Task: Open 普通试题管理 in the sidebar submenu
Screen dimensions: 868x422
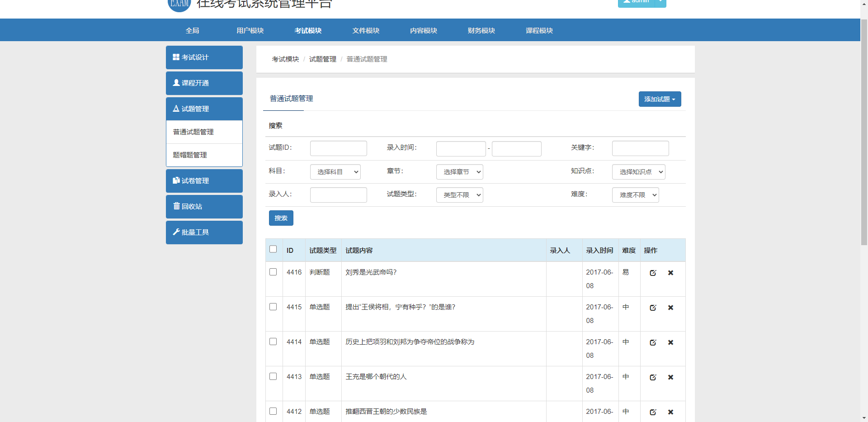Action: tap(204, 132)
